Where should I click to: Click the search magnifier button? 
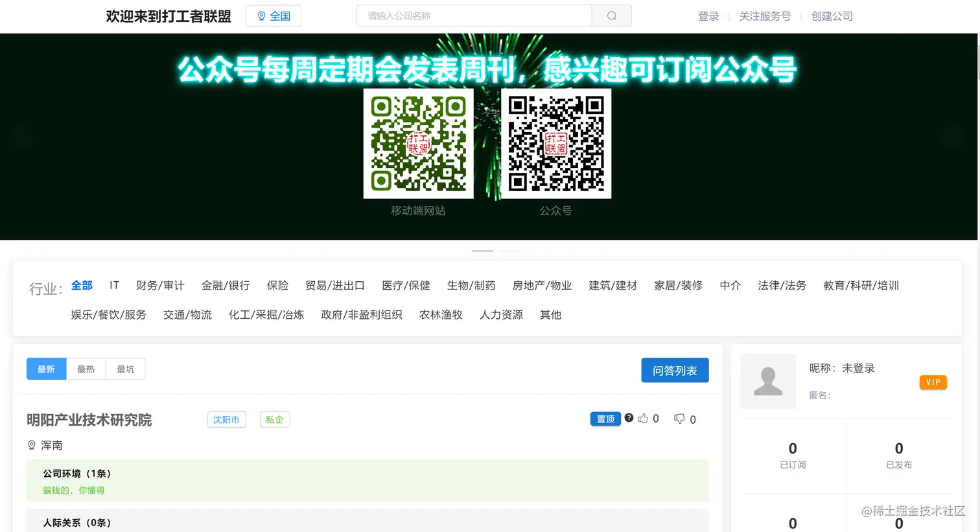pos(611,16)
